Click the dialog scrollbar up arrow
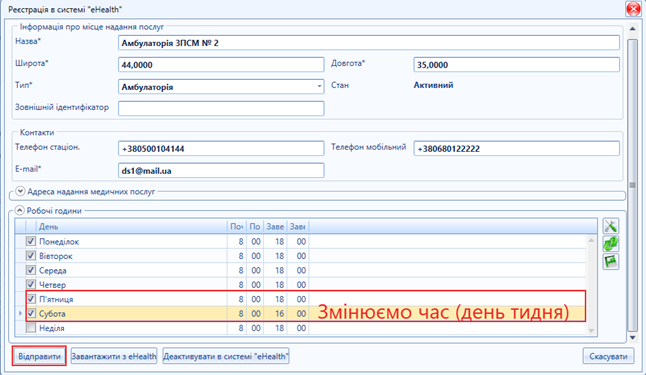Viewport: 646px width, 375px height. (632, 29)
